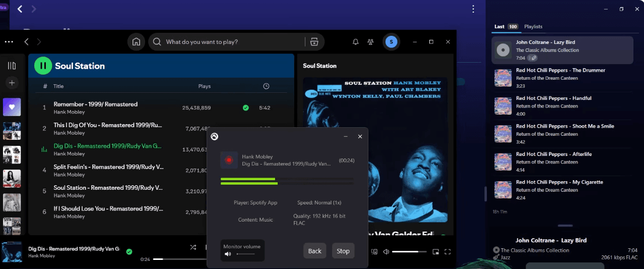Click album art beside The Drummer
The height and width of the screenshot is (269, 644).
503,78
